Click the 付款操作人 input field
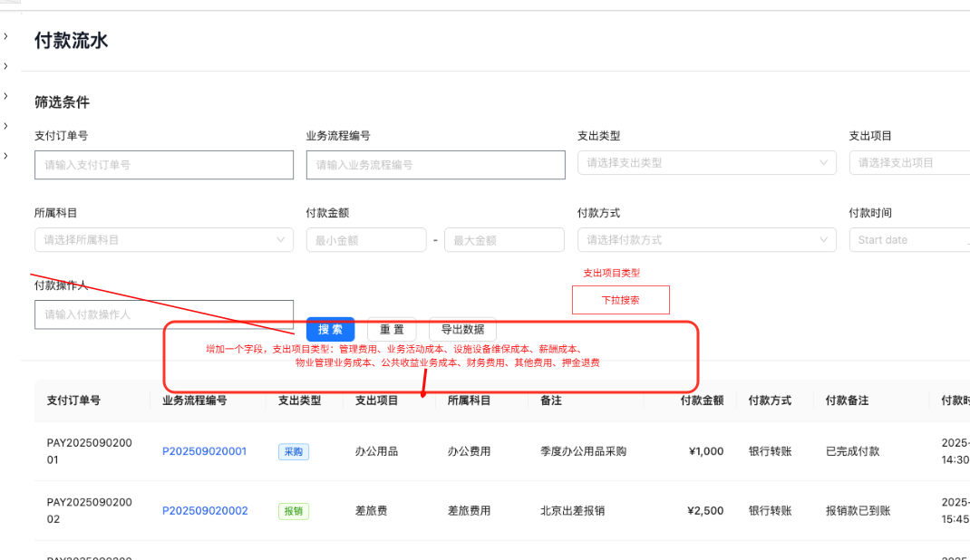Screen dimensions: 970x560 [163, 314]
